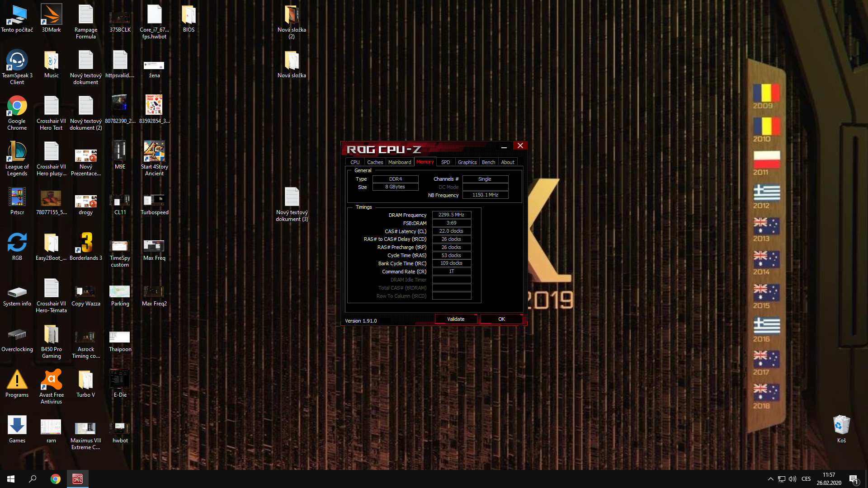
Task: Launch Google Chrome from the desktop
Action: coord(17,113)
